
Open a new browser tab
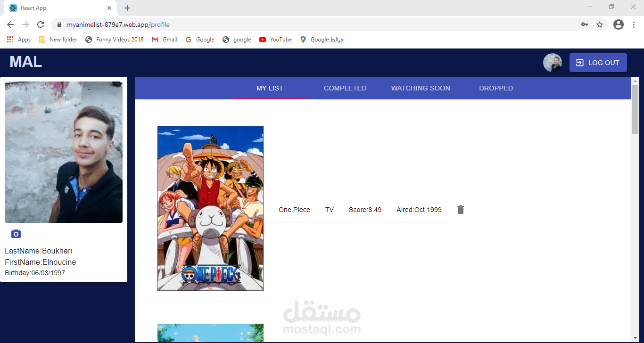pos(127,8)
